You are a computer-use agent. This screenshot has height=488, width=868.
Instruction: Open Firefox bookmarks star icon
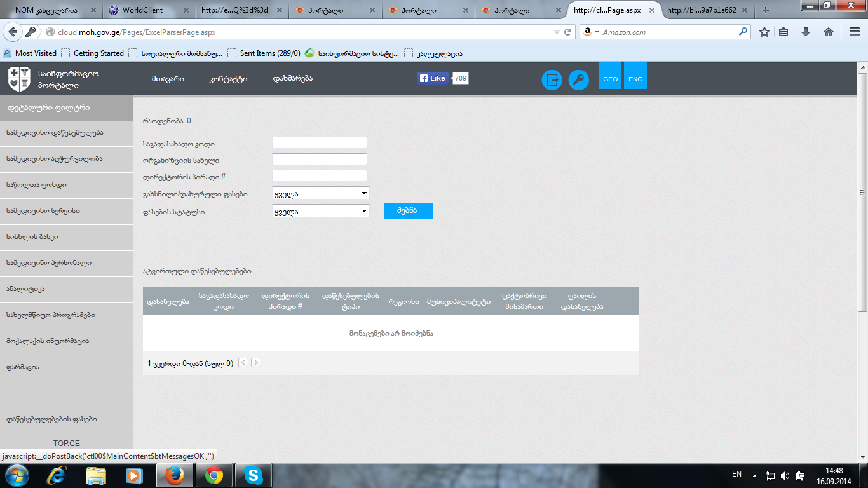click(x=764, y=32)
